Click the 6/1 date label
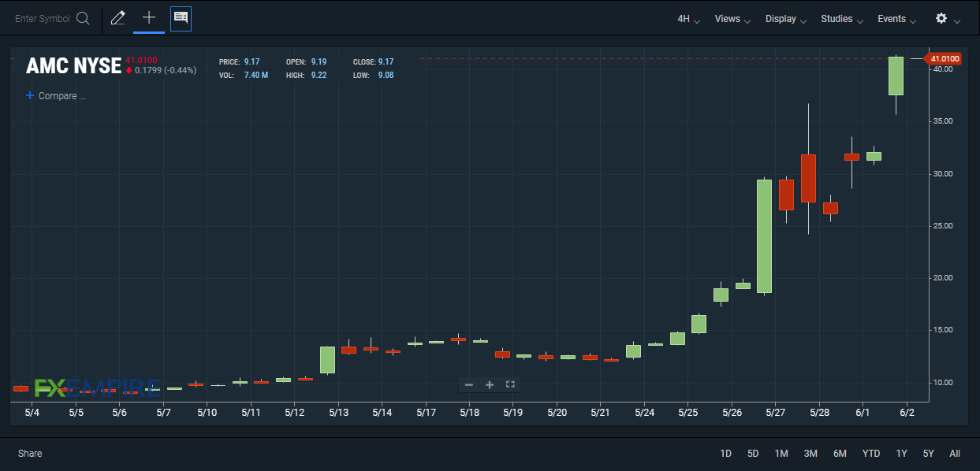 pyautogui.click(x=863, y=412)
